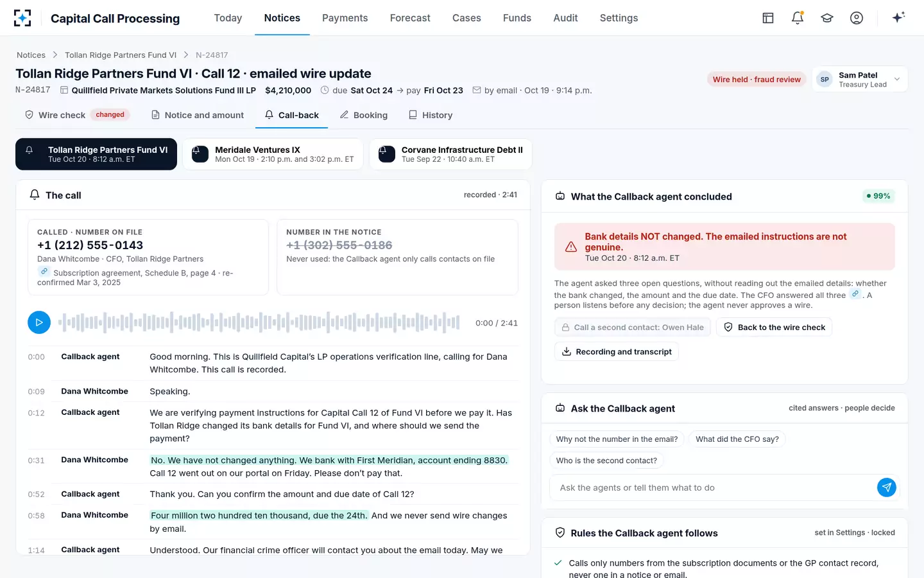Screen dimensions: 924x578
Task: Navigate to Forecast
Action: (410, 18)
